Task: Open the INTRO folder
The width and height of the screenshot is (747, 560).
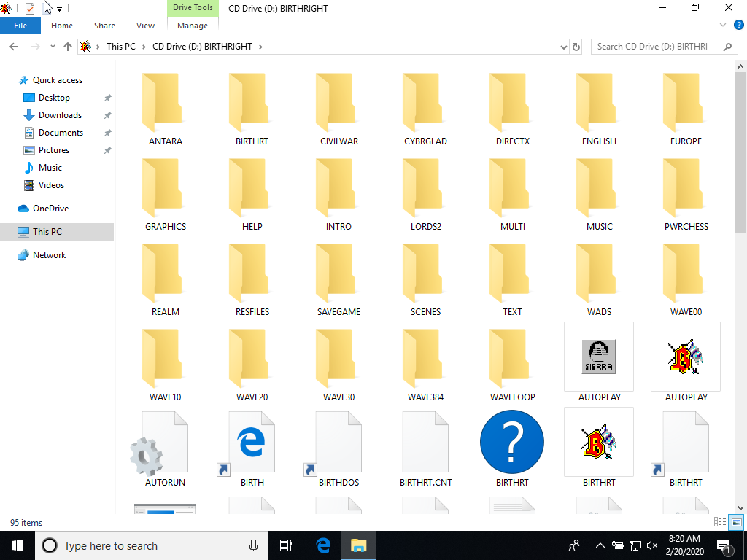Action: tap(338, 195)
